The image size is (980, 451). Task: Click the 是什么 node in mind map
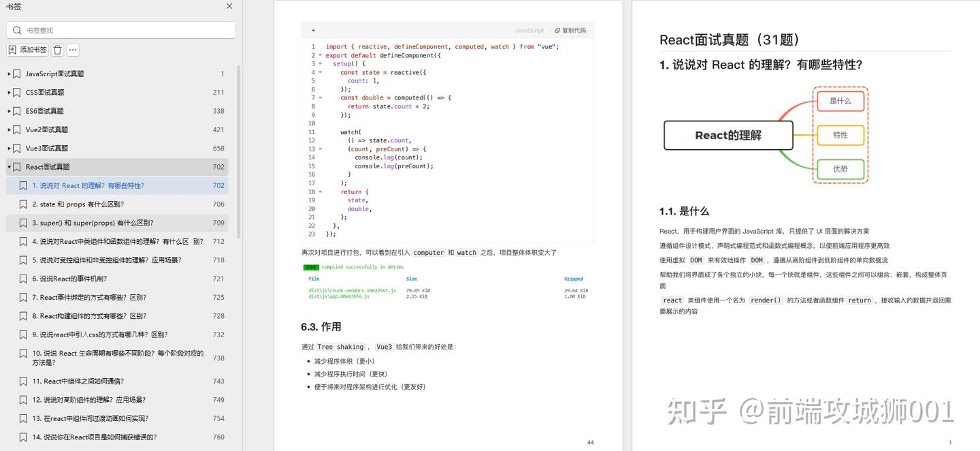[x=840, y=101]
